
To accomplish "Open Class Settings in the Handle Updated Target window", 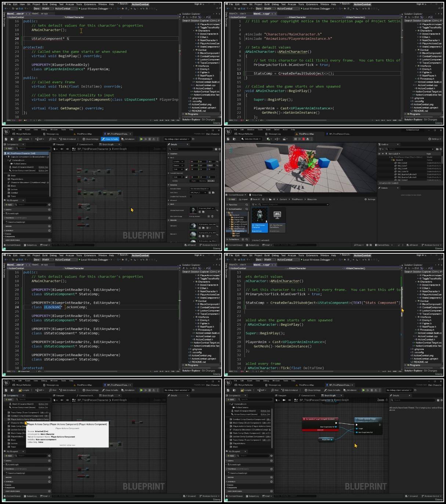I will 313,390.
